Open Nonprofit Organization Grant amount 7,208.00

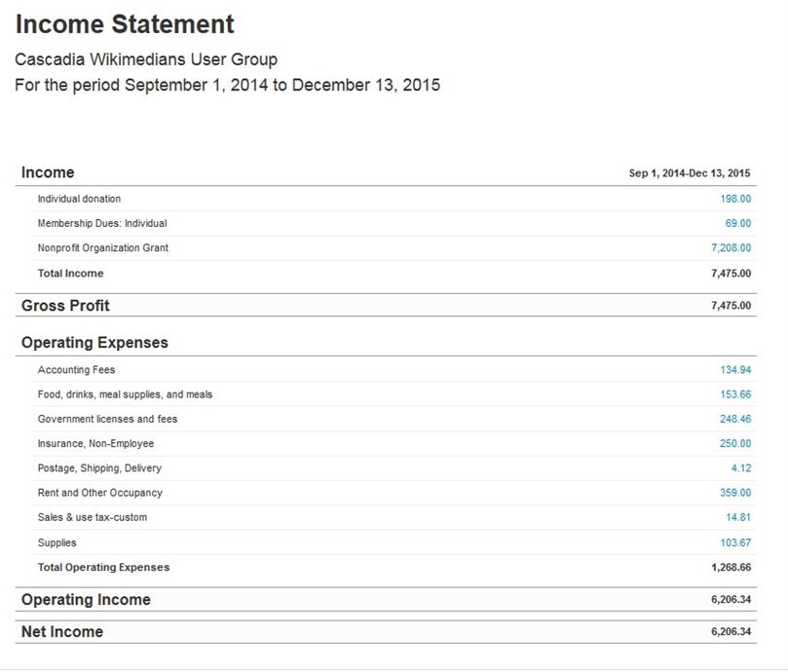[731, 247]
